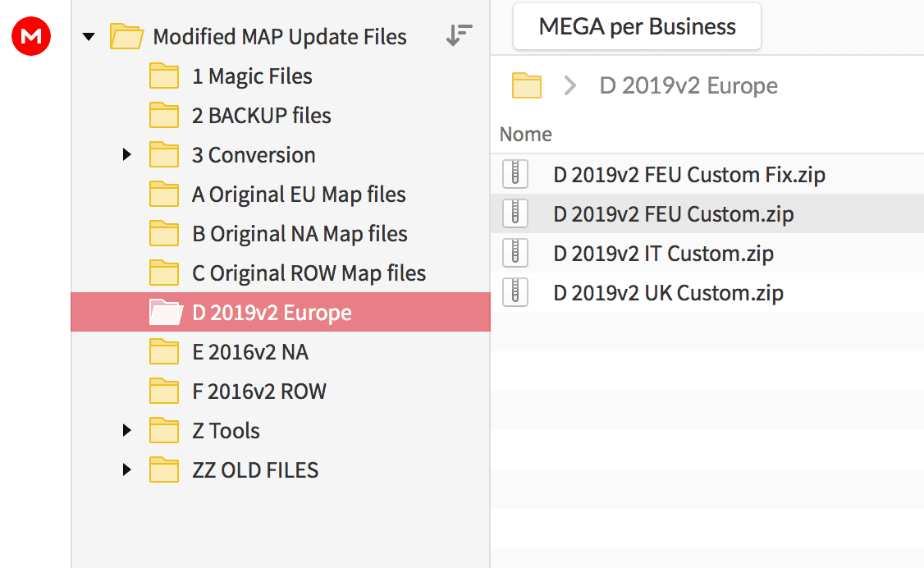Expand the 3 Conversion folder
Screen dimensions: 924x568
click(126, 154)
